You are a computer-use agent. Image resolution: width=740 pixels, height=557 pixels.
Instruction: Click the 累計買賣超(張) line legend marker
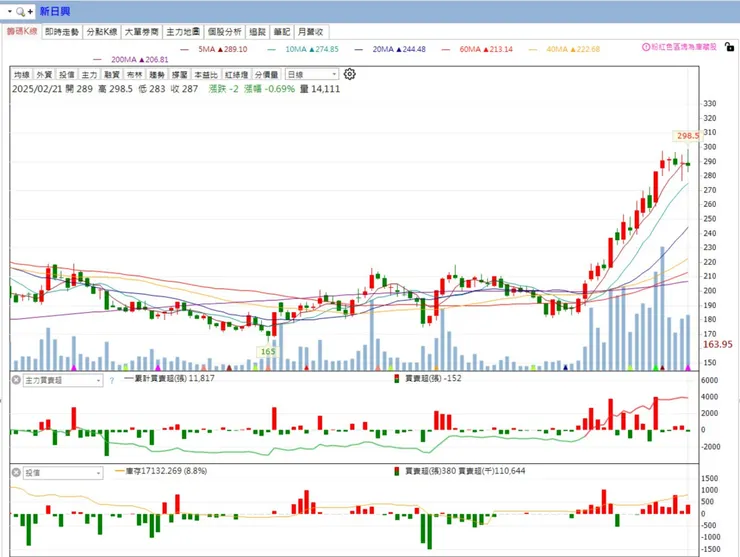point(129,379)
